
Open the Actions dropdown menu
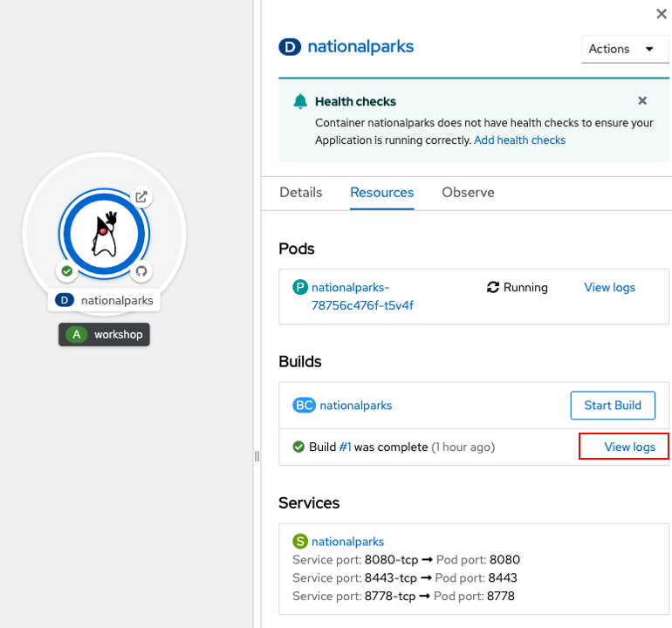[624, 49]
